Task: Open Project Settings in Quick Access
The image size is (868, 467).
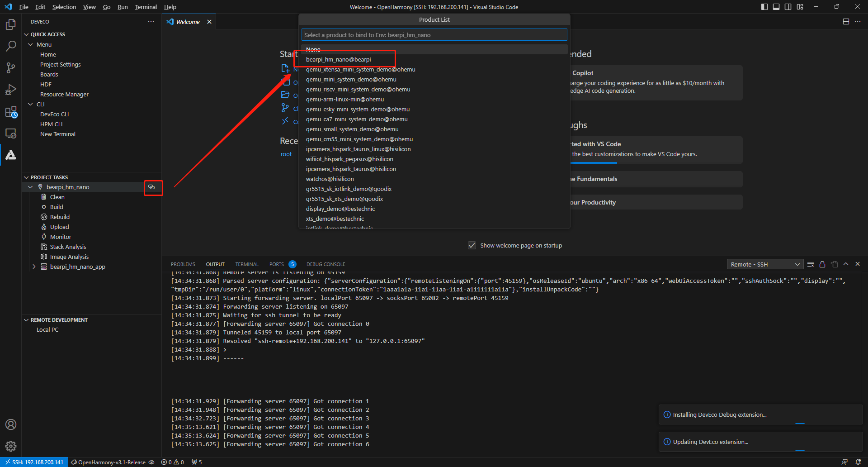Action: [x=61, y=64]
